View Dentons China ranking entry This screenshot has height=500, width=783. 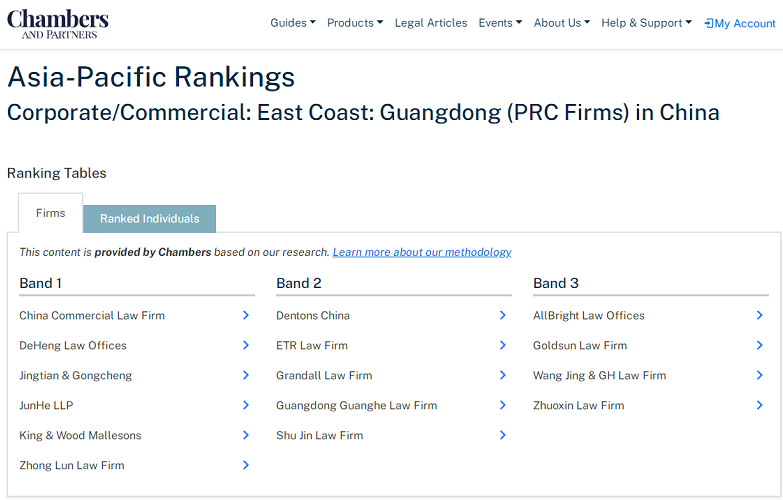pos(313,316)
